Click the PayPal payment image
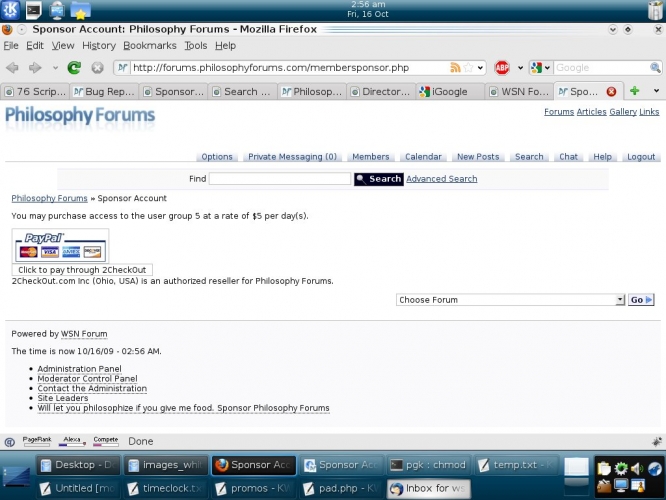Viewport: 666px width, 500px height. pyautogui.click(x=60, y=246)
